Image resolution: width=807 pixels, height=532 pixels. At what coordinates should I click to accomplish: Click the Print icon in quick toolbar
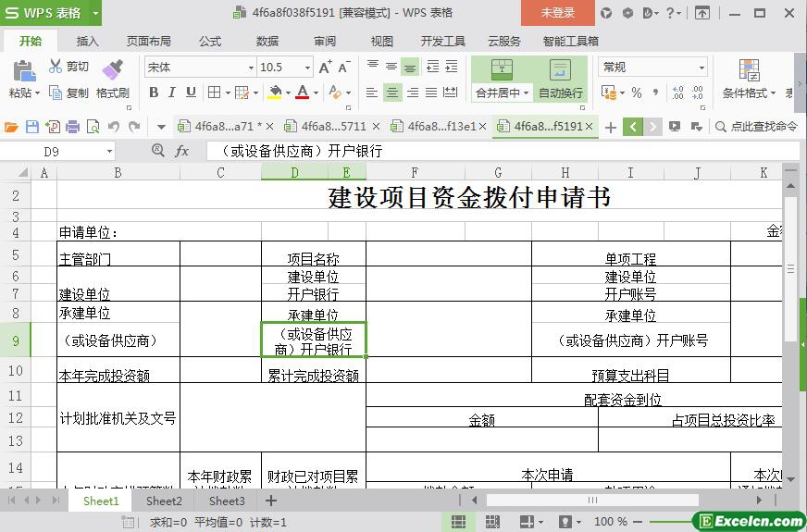pos(72,127)
